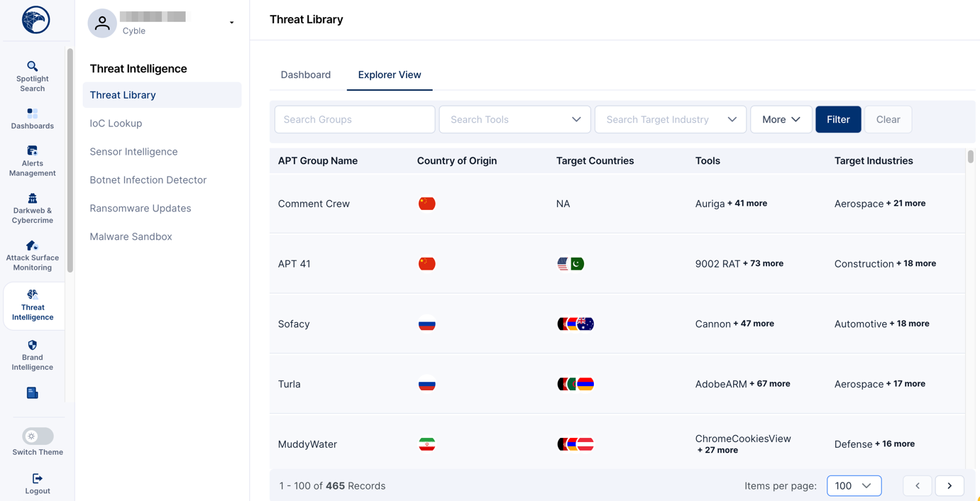Viewport: 980px width, 501px height.
Task: Click the Cyble eagle logo
Action: [x=35, y=20]
